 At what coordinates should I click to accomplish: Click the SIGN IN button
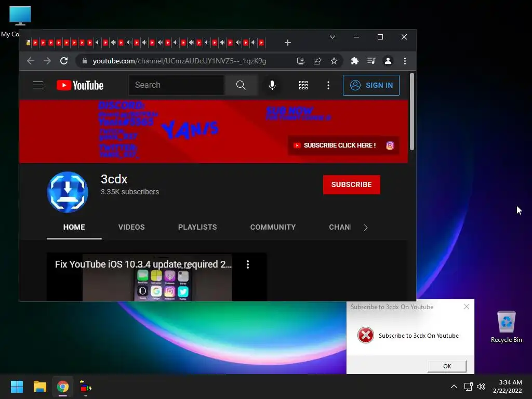click(371, 85)
